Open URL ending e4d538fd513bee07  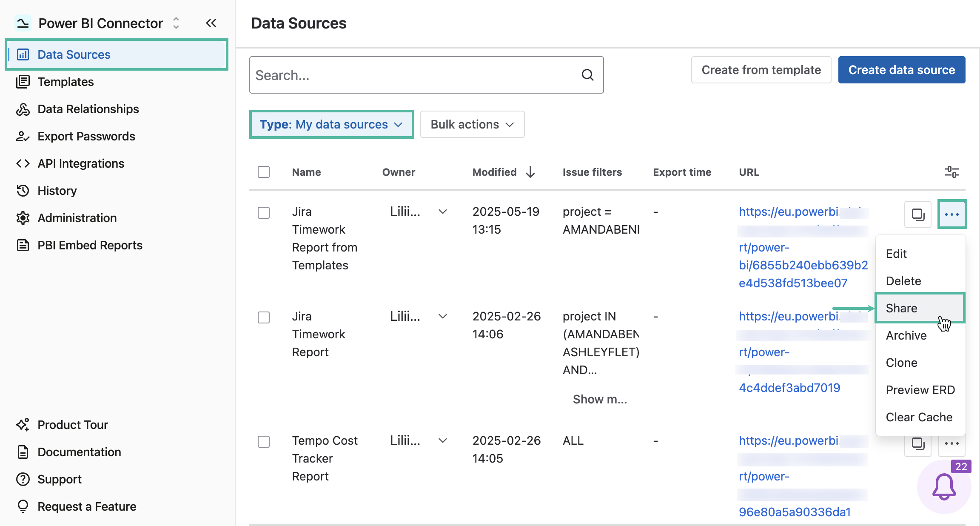pos(803,247)
